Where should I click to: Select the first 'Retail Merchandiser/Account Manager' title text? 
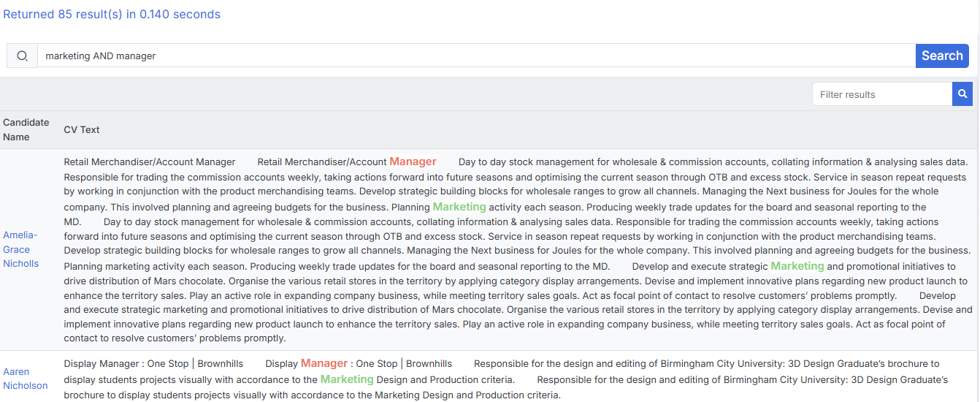point(150,162)
